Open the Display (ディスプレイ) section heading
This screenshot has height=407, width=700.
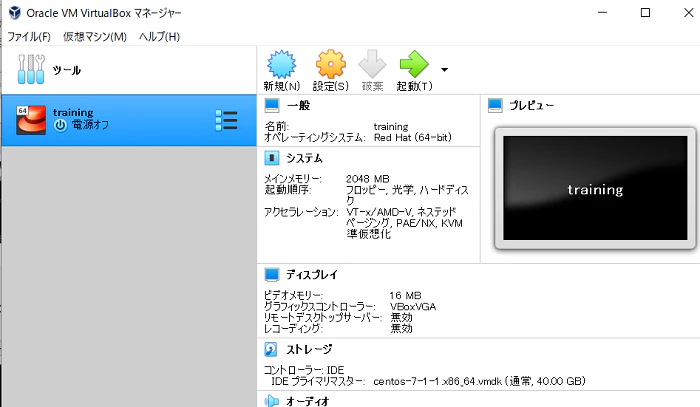point(312,274)
